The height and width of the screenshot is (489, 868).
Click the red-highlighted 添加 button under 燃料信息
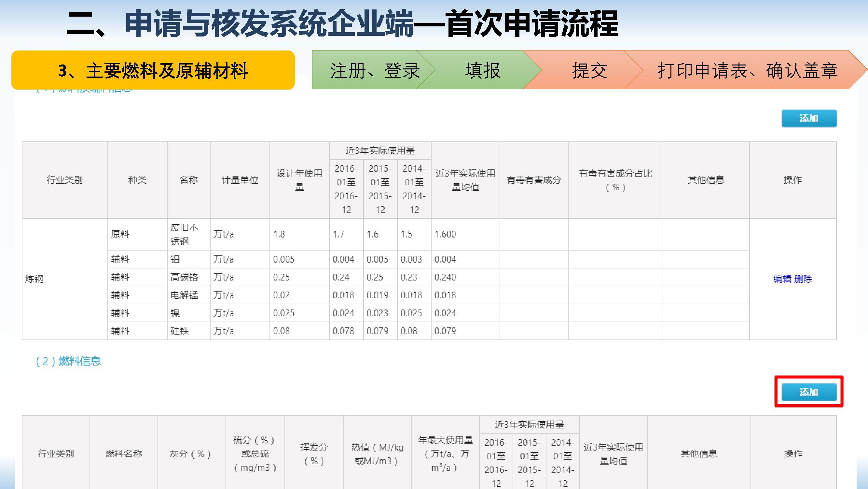(x=809, y=392)
